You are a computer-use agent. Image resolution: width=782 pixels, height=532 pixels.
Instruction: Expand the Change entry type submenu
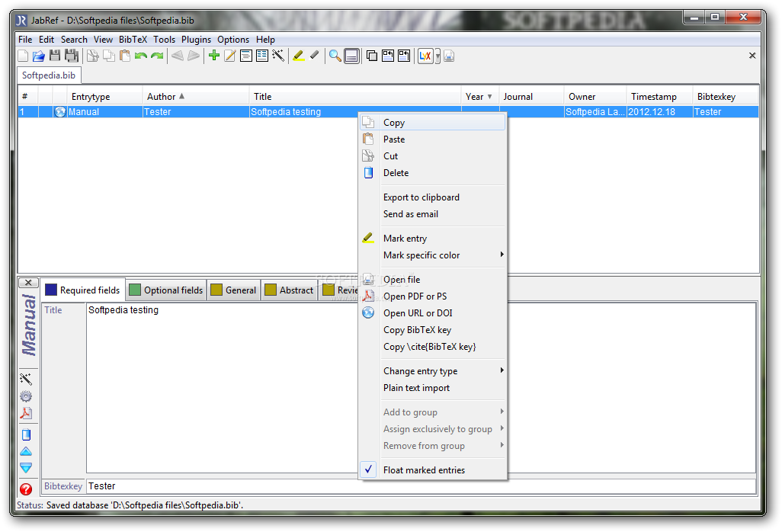coord(432,371)
